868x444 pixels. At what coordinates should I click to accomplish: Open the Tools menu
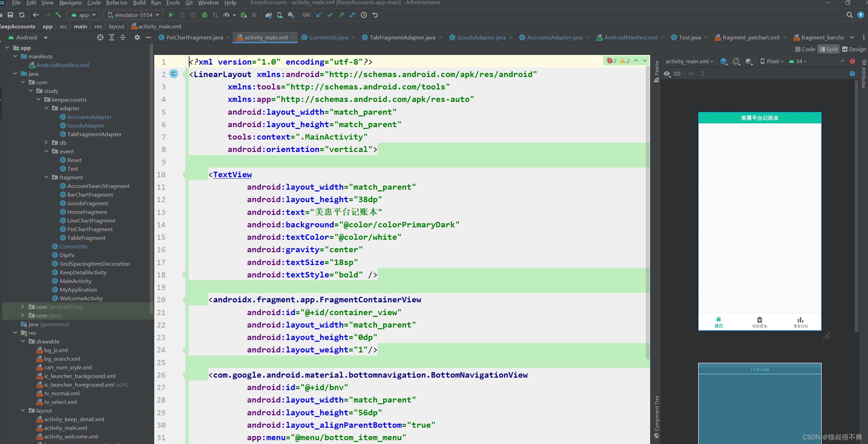173,3
